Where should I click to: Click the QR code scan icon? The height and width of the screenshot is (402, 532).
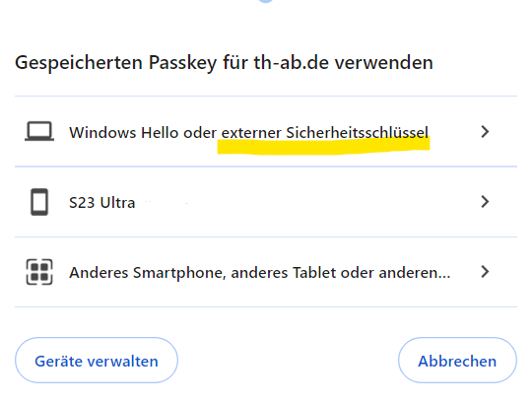point(39,272)
